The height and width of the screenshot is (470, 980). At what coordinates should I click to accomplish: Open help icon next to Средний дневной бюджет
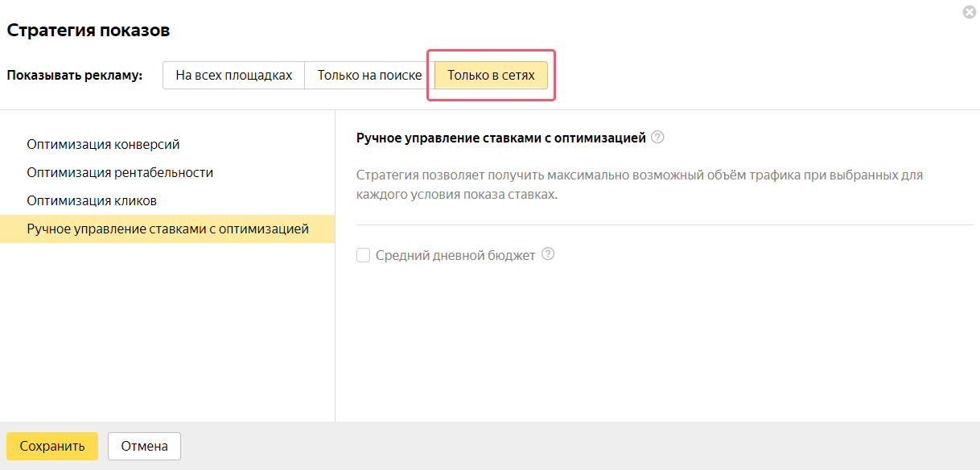[x=548, y=254]
